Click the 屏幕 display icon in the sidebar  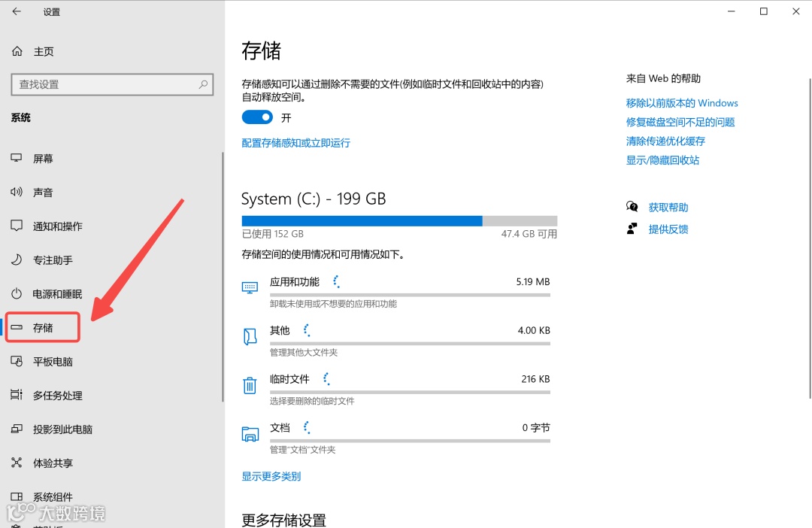tap(17, 158)
